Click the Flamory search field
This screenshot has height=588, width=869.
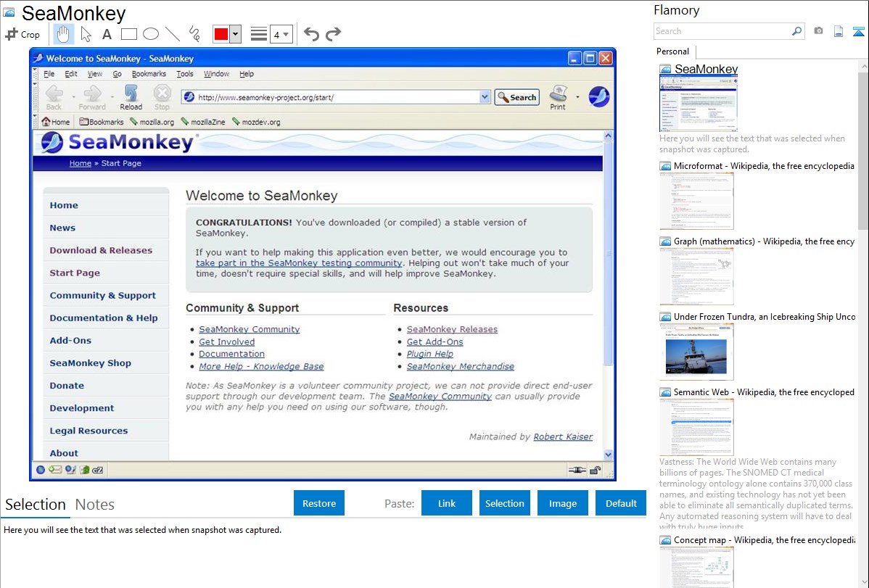(722, 31)
